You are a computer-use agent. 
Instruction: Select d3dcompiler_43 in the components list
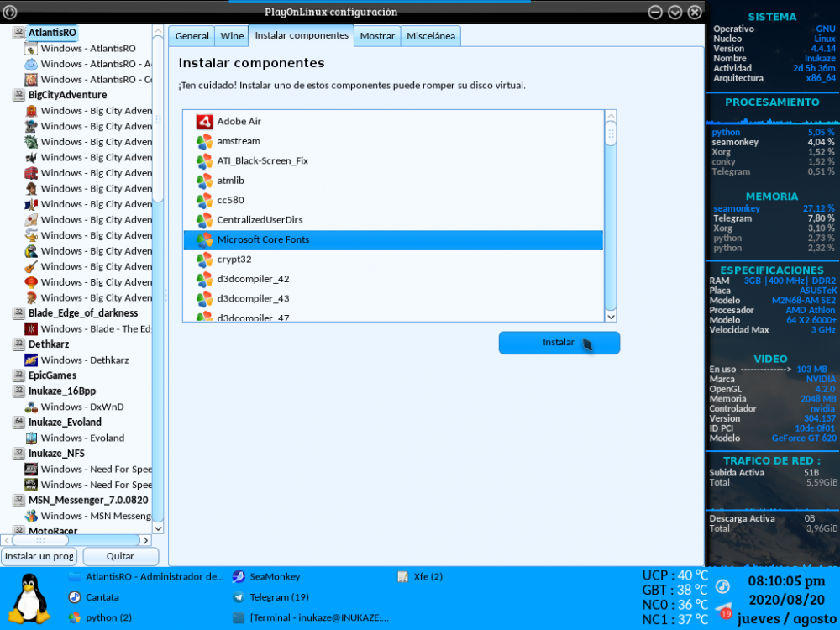pos(253,298)
